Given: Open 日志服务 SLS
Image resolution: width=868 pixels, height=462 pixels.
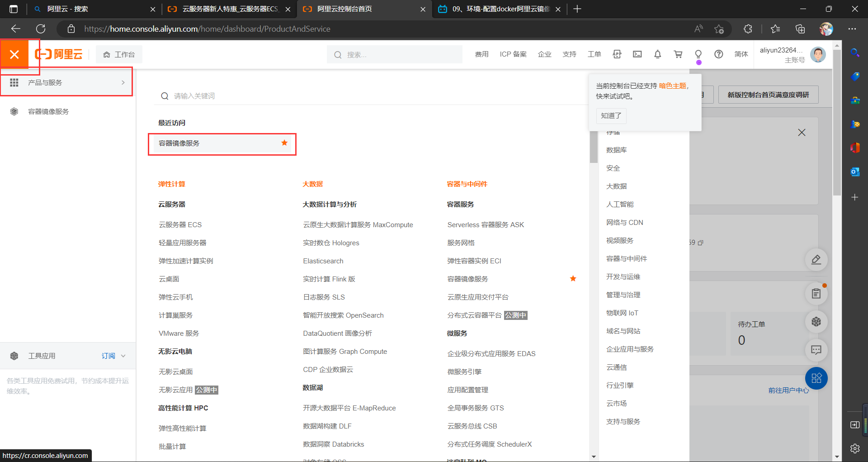Looking at the screenshot, I should click(324, 297).
